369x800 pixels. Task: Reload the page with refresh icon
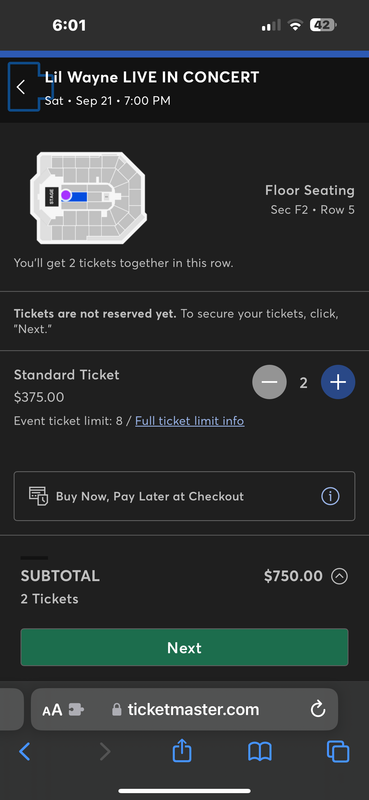pyautogui.click(x=318, y=709)
